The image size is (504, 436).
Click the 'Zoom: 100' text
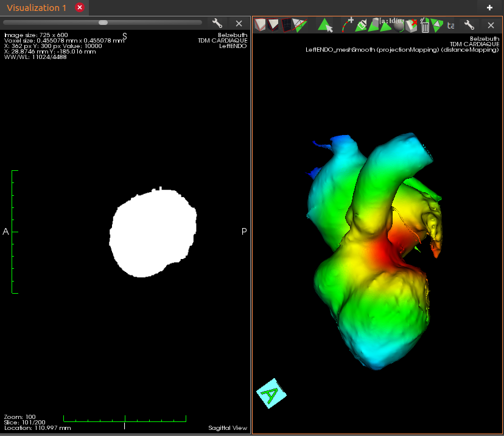point(20,417)
